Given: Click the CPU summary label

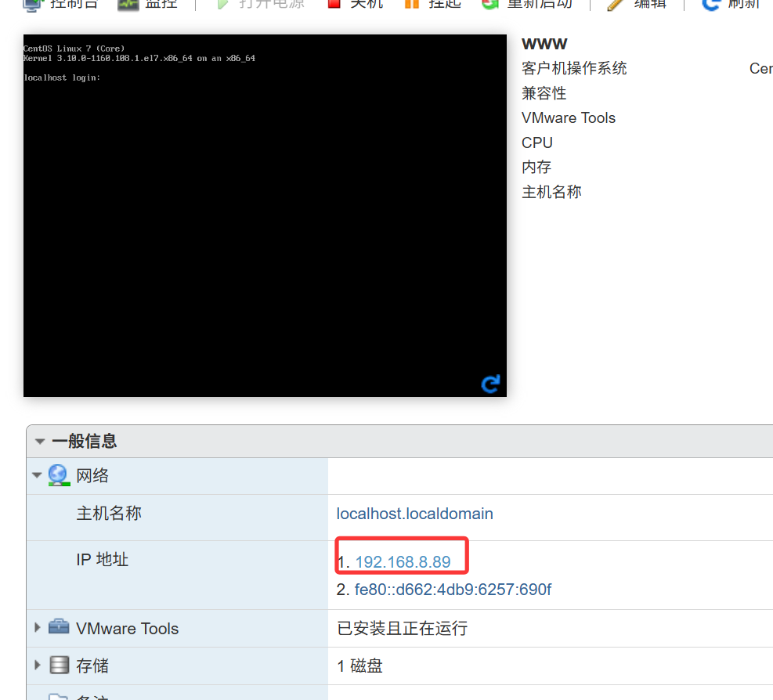Looking at the screenshot, I should [x=536, y=143].
